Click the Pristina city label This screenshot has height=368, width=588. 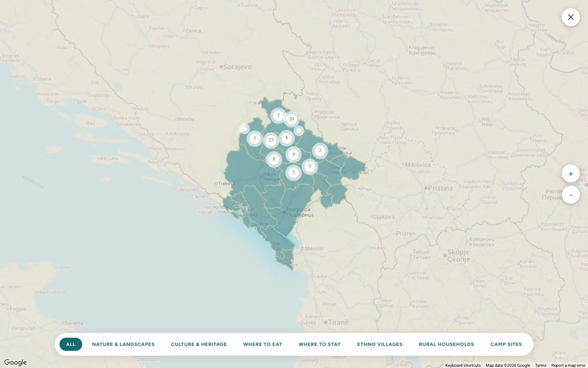click(440, 188)
